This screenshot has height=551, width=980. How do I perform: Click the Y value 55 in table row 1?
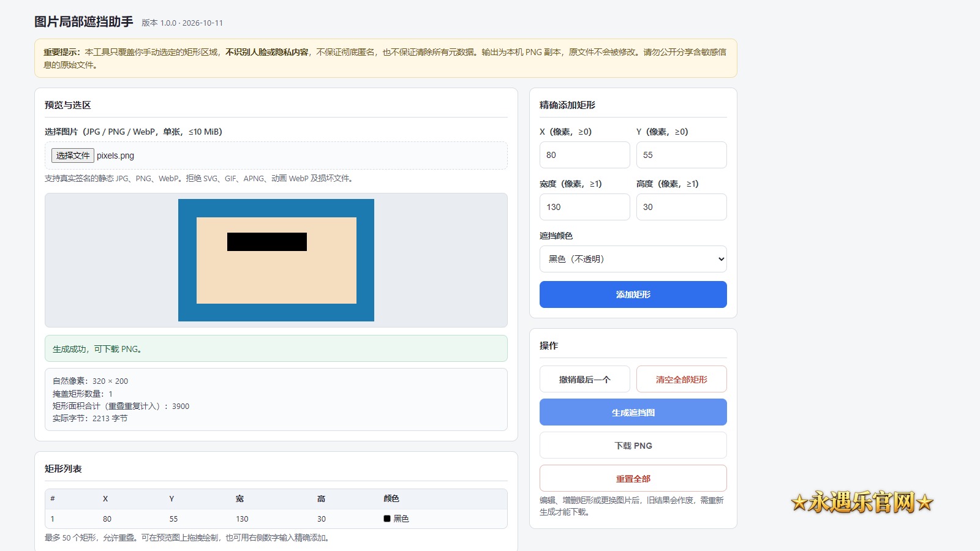point(173,519)
